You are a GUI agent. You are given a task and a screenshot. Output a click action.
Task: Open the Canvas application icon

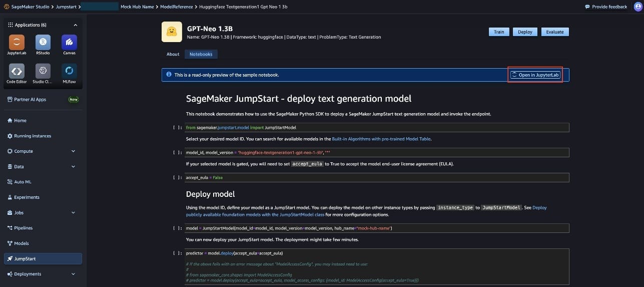[x=69, y=43]
